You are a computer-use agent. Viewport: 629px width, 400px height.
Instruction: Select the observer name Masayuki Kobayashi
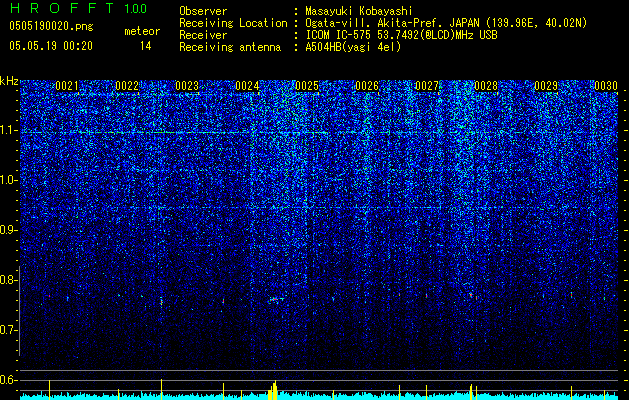pyautogui.click(x=358, y=11)
